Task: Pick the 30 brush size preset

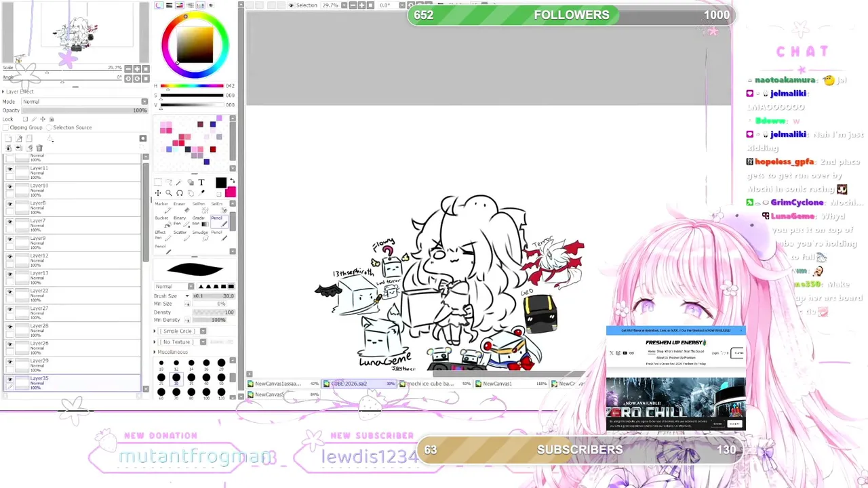Action: 176,380
